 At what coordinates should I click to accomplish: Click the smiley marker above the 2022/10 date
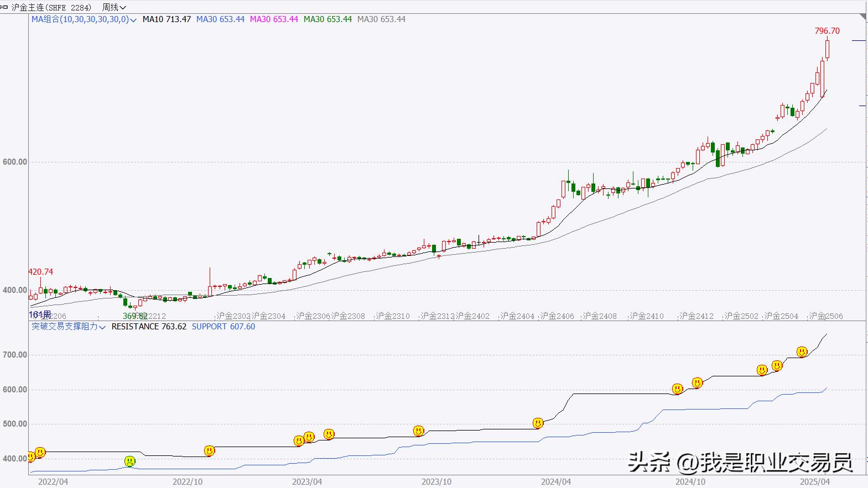209,451
